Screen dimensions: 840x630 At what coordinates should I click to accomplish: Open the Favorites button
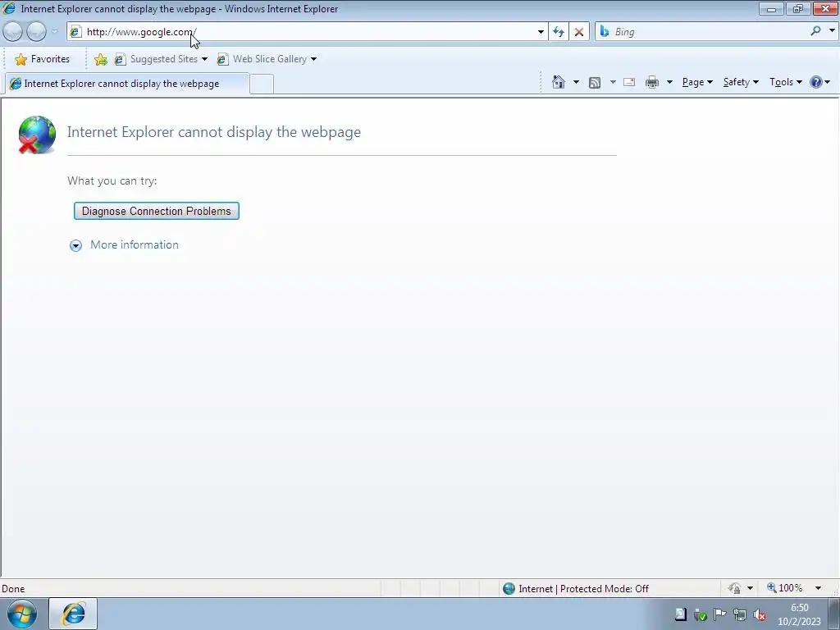(43, 59)
